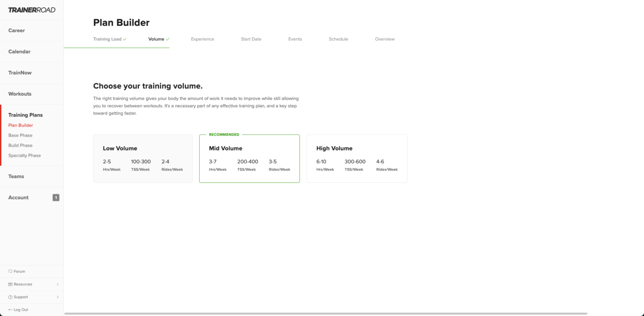Navigate to Base Phase plans
Viewport: 644px width, 316px height.
(x=20, y=135)
